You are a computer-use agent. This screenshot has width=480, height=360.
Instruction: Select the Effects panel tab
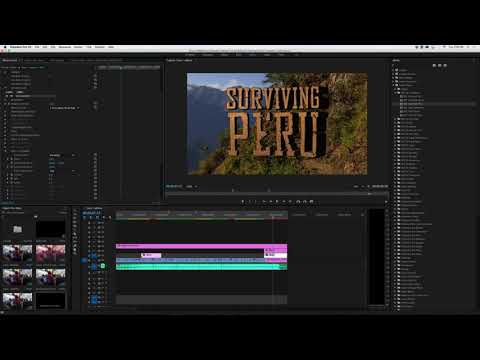396,60
